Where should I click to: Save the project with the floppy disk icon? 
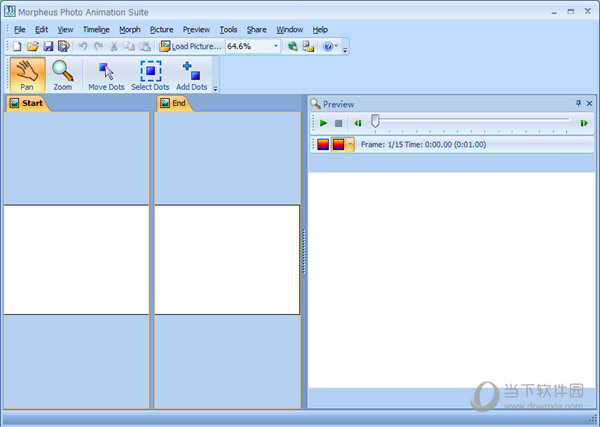[48, 47]
